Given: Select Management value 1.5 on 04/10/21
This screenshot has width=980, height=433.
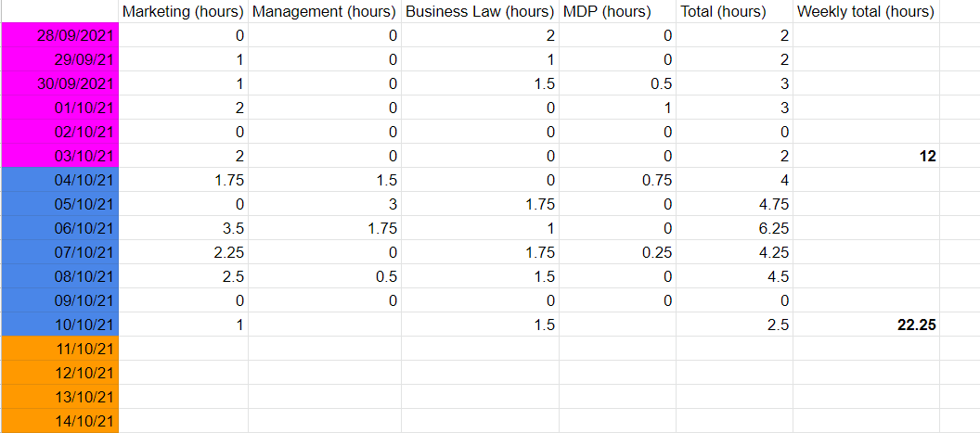Looking at the screenshot, I should click(x=325, y=180).
